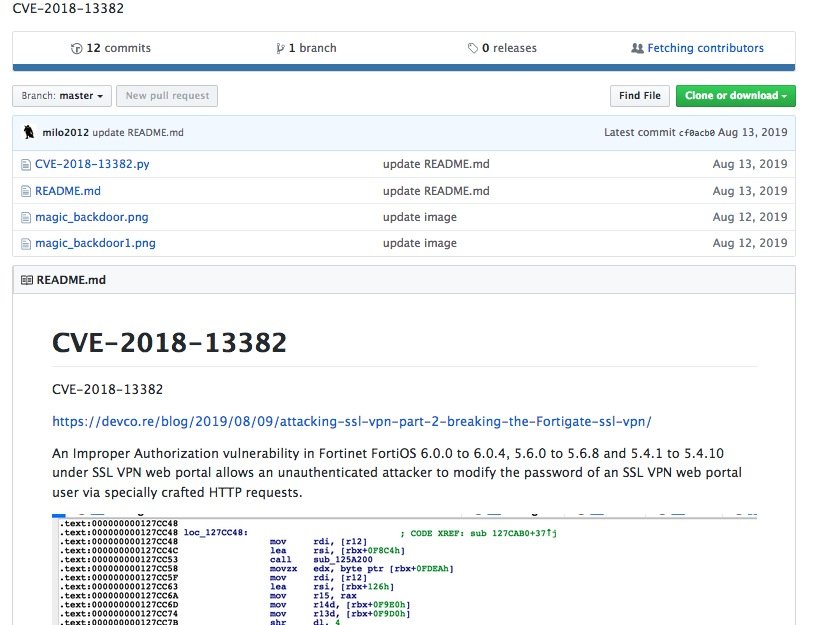Viewport: 816px width, 625px height.
Task: Click Aug 12, 2019 date in magic_backdoor1.png row
Action: click(x=750, y=243)
